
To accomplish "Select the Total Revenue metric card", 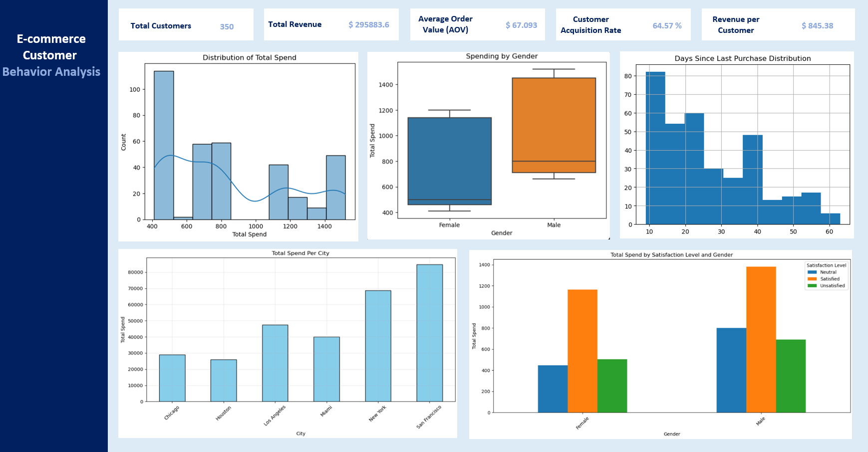I will 331,24.
